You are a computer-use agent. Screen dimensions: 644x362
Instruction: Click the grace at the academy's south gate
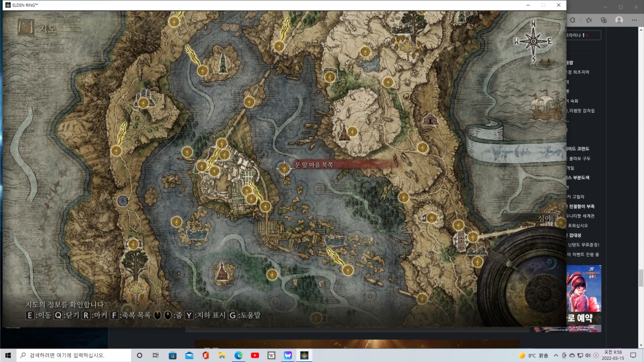point(265,206)
